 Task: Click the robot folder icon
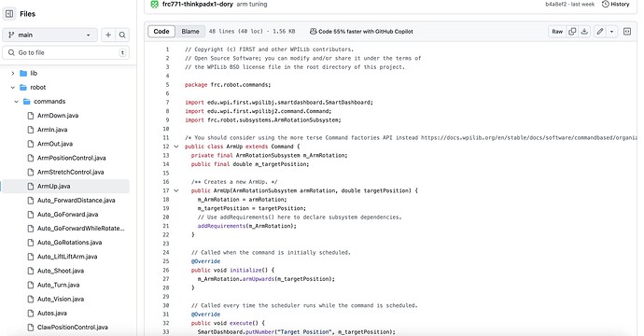point(23,88)
